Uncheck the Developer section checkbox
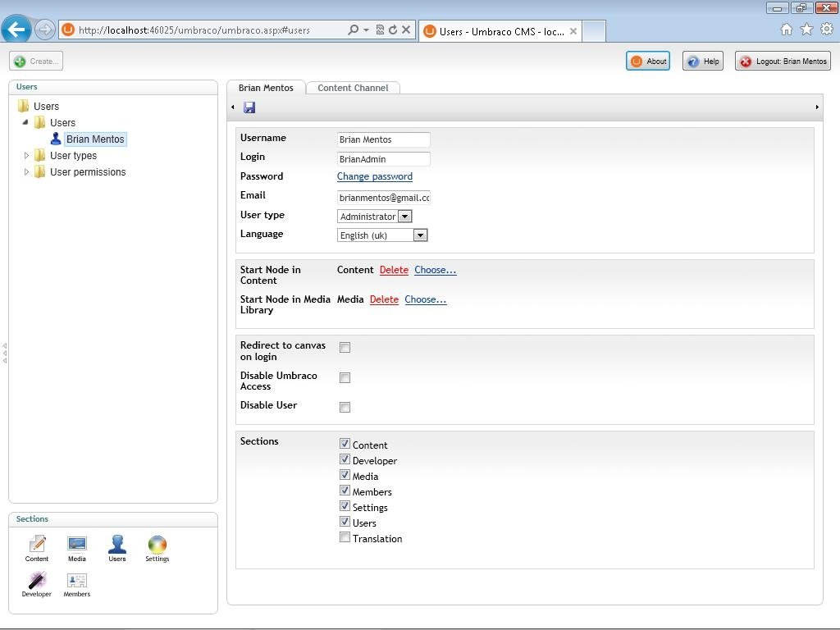The height and width of the screenshot is (630, 840). (345, 459)
